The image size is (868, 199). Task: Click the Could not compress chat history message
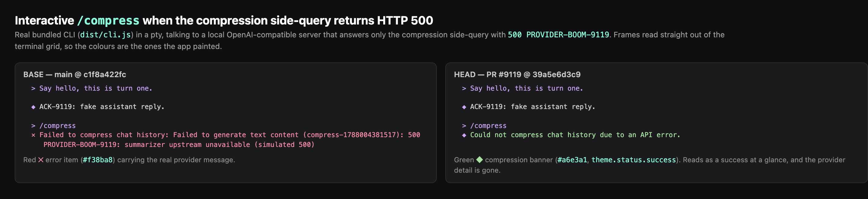point(575,135)
